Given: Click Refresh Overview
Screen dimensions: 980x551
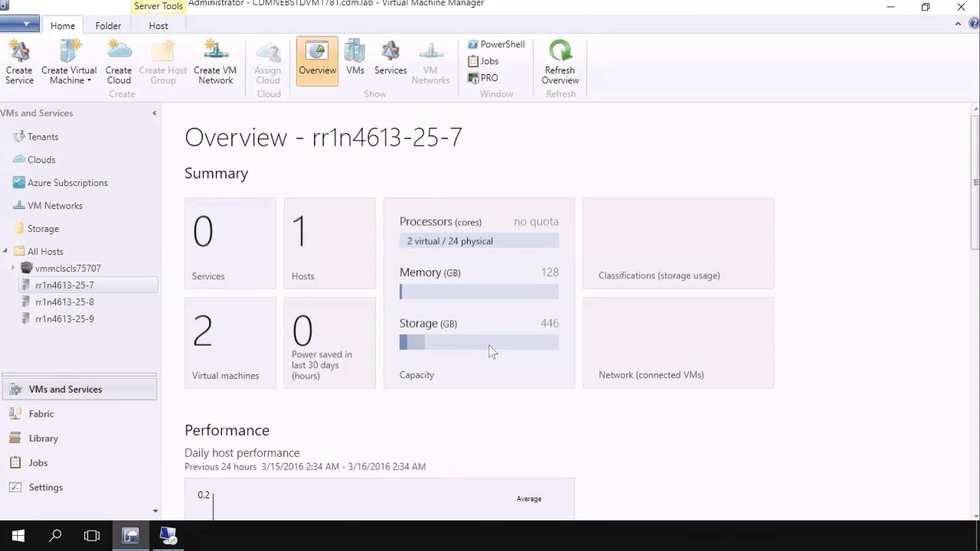Looking at the screenshot, I should [x=560, y=61].
